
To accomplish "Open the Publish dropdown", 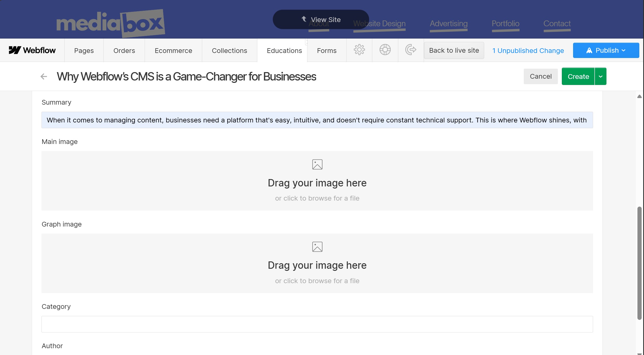I will [606, 50].
